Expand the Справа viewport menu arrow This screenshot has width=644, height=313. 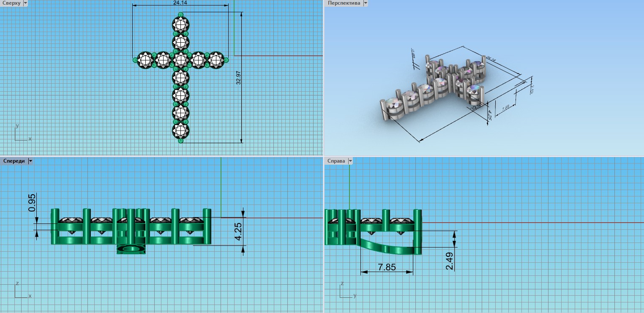tap(350, 161)
